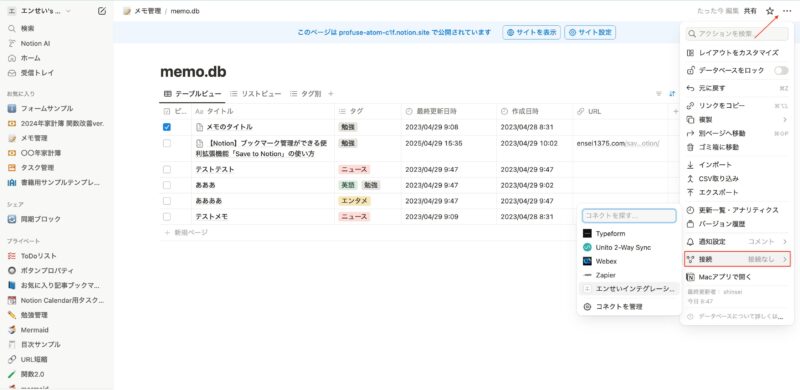Check the テストメモ row checkbox
800x390 pixels.
[166, 216]
